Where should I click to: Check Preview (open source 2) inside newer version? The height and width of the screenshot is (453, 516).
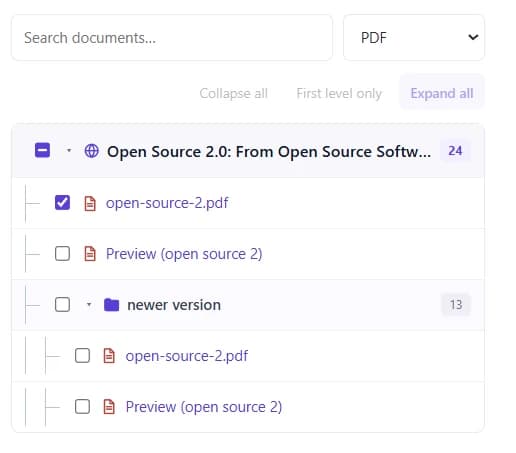pos(82,407)
